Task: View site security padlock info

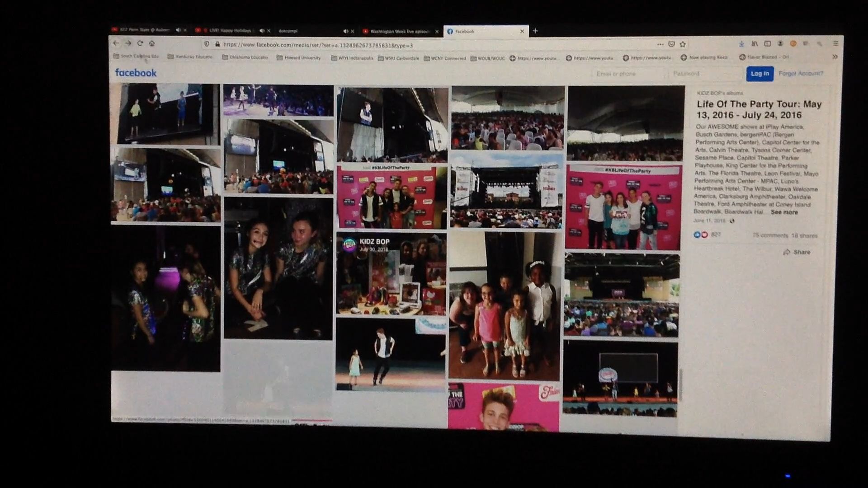Action: (217, 44)
